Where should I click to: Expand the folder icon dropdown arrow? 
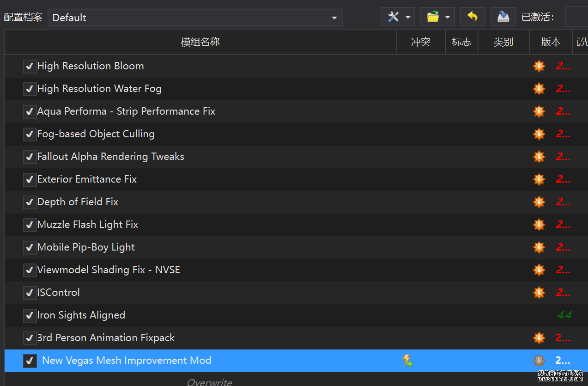coord(448,18)
